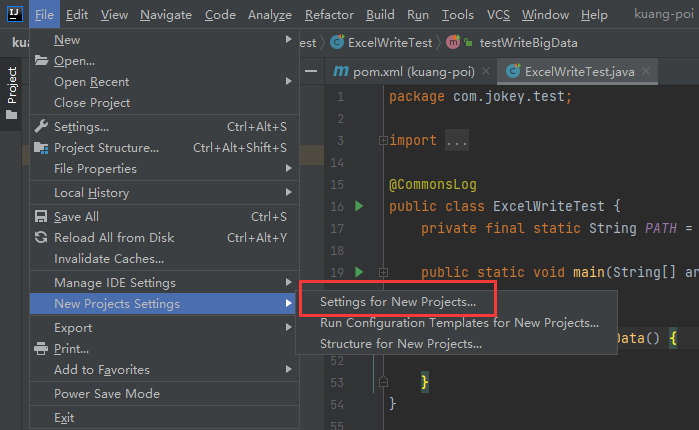
Task: Click testWriteBigData in the breadcrumb
Action: (528, 43)
